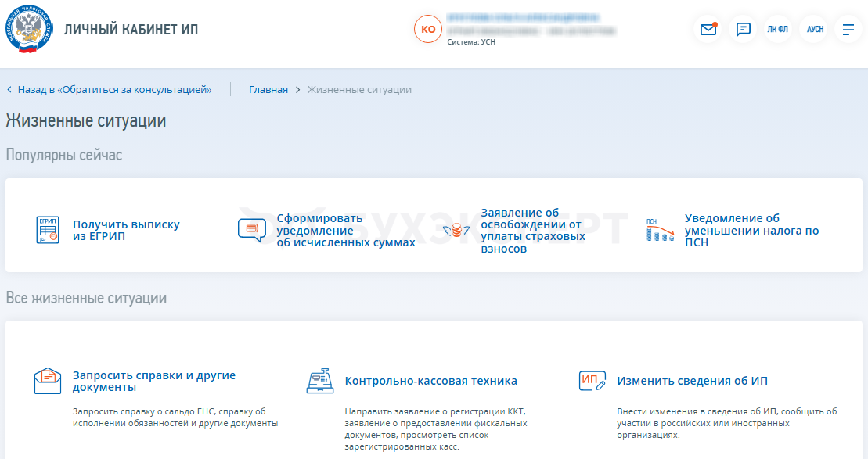Click the Жизненные ситуации breadcrumb text

[x=359, y=90]
